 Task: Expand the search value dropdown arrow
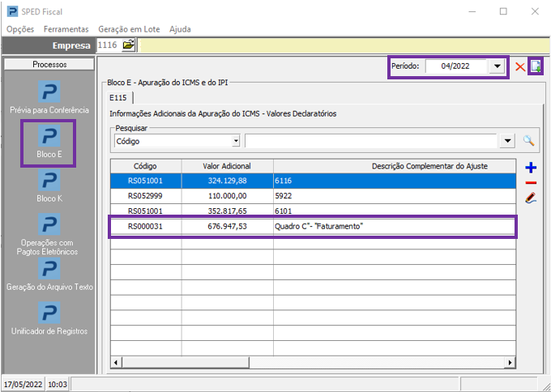[508, 141]
